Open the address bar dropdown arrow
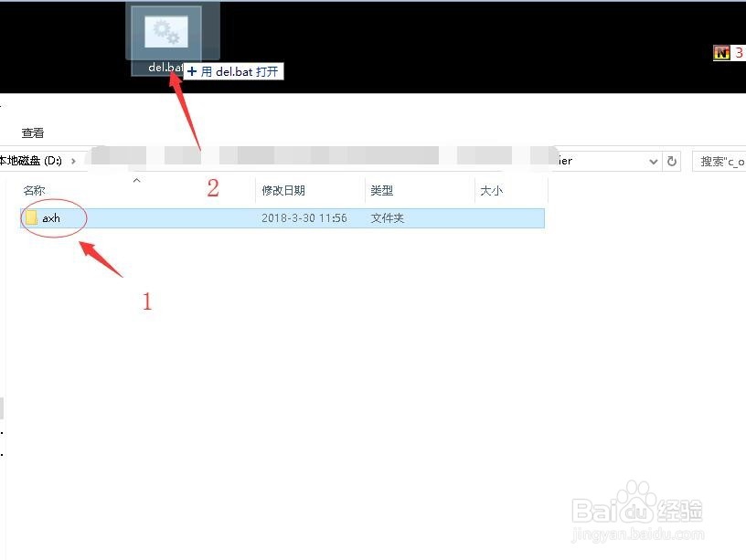Viewport: 746px width, 560px height. pyautogui.click(x=653, y=161)
